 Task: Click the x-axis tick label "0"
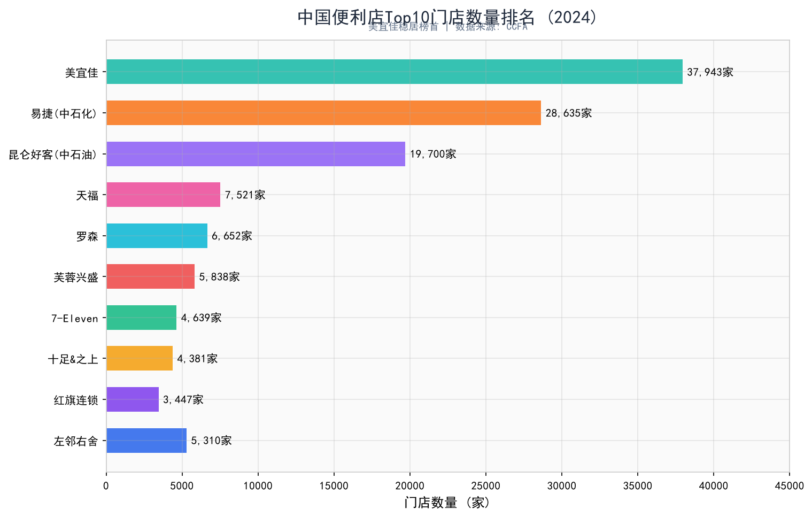[106, 485]
